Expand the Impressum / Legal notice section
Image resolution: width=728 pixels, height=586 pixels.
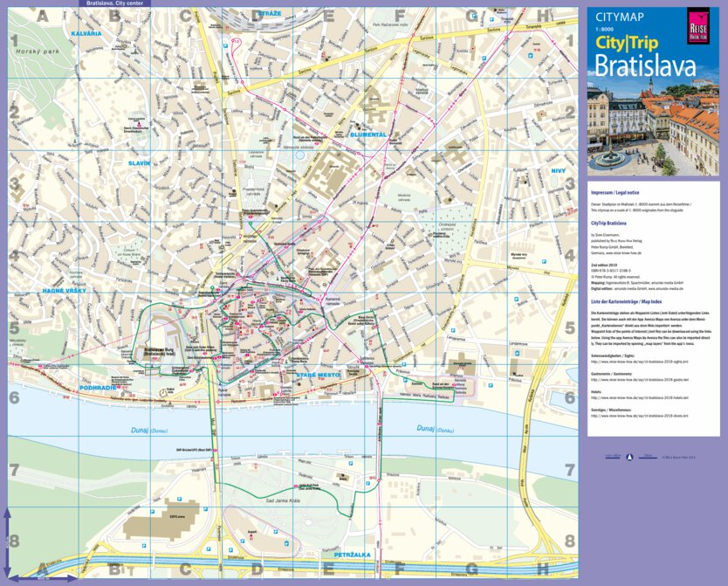pos(614,190)
